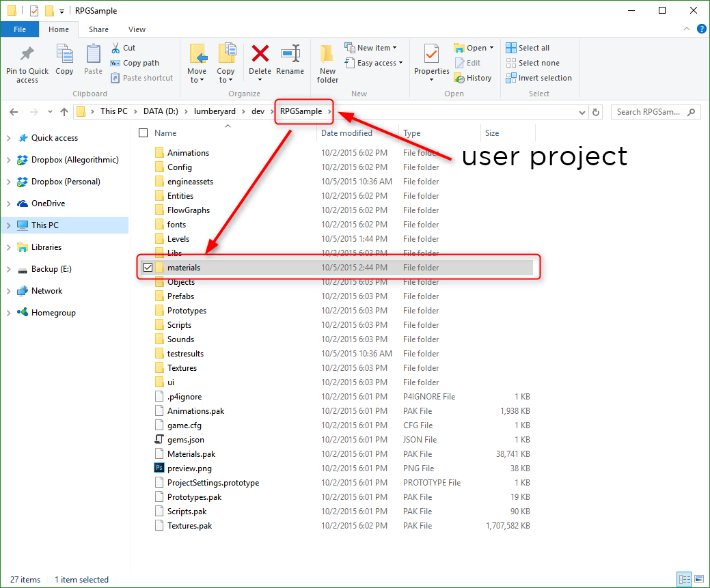Click the Copy path command
The width and height of the screenshot is (710, 588).
135,63
